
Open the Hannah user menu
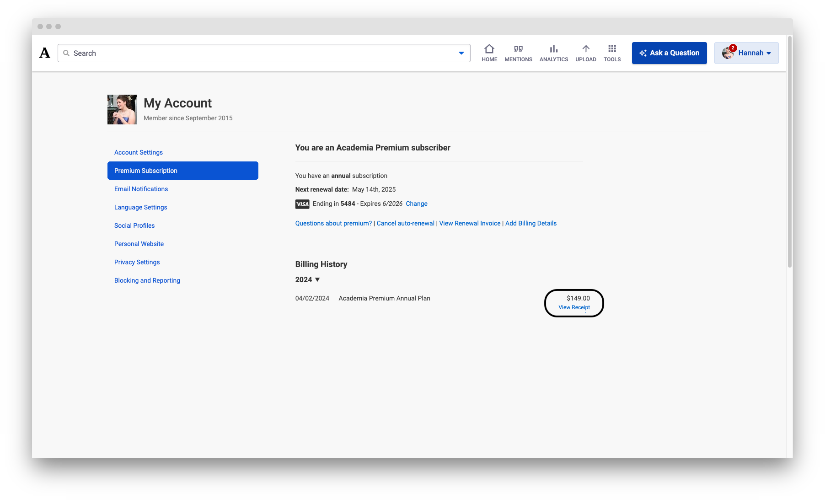[x=746, y=53]
